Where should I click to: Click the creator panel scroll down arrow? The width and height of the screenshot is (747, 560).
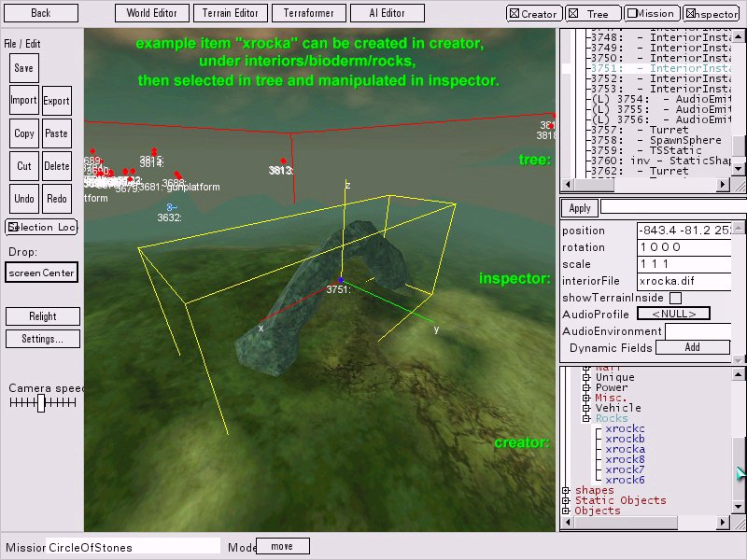(738, 506)
